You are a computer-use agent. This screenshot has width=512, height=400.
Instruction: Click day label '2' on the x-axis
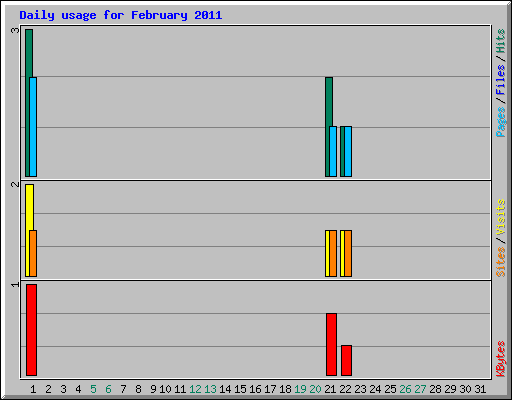(x=48, y=389)
